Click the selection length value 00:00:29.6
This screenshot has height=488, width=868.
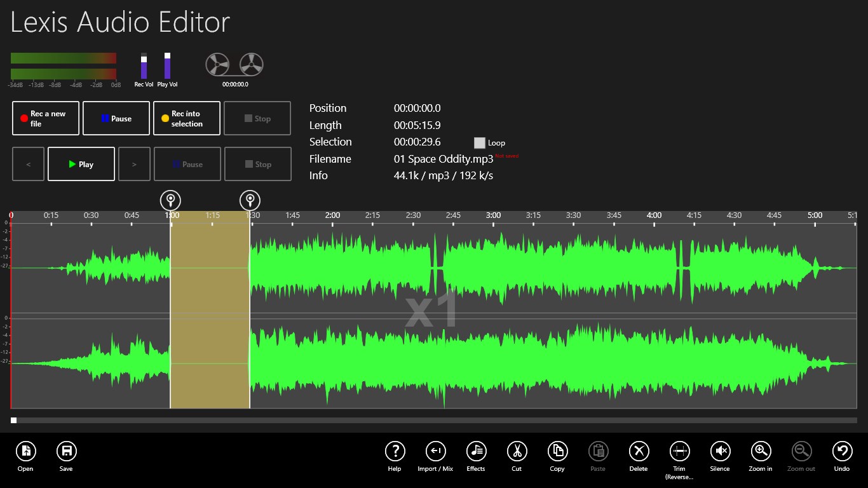tap(417, 142)
